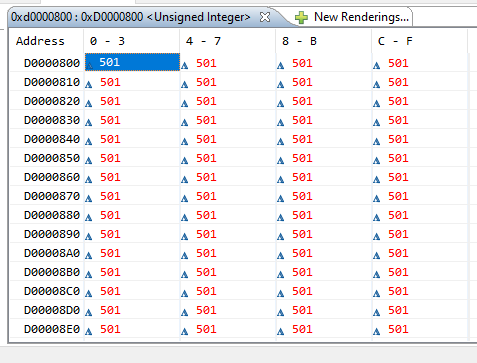Viewport: 477px width, 363px height.
Task: Click changed-value triangle icon in D0000810 column 0-3
Action: (x=89, y=85)
